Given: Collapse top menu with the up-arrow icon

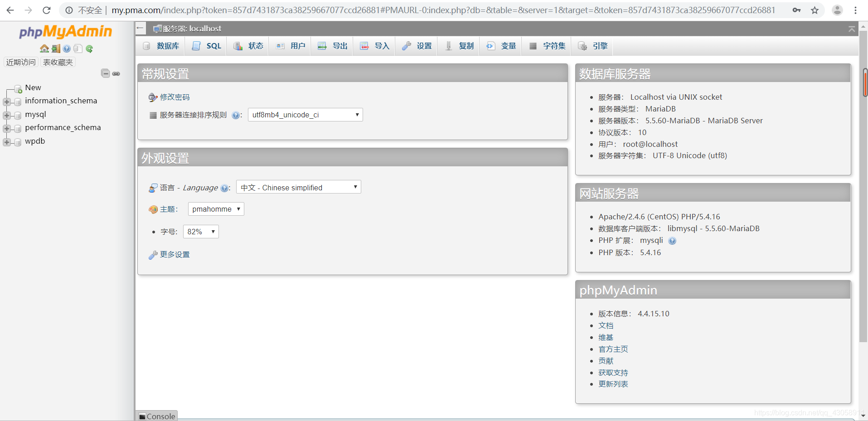Looking at the screenshot, I should click(852, 29).
